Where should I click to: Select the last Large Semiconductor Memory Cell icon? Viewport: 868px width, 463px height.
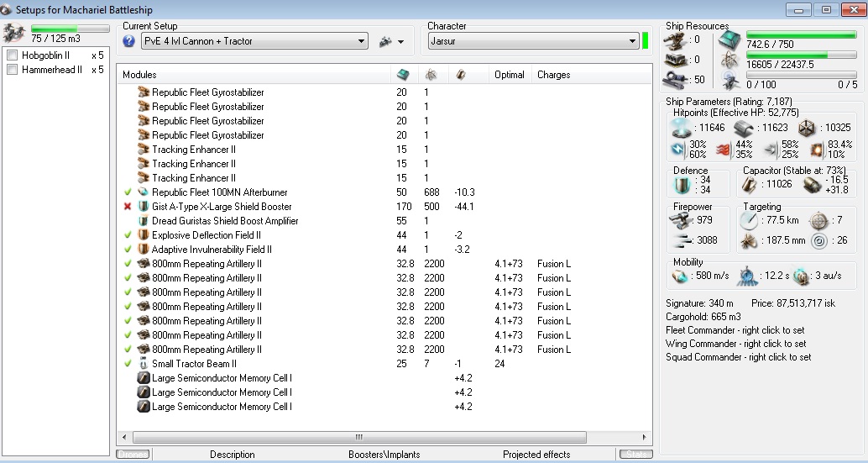144,407
